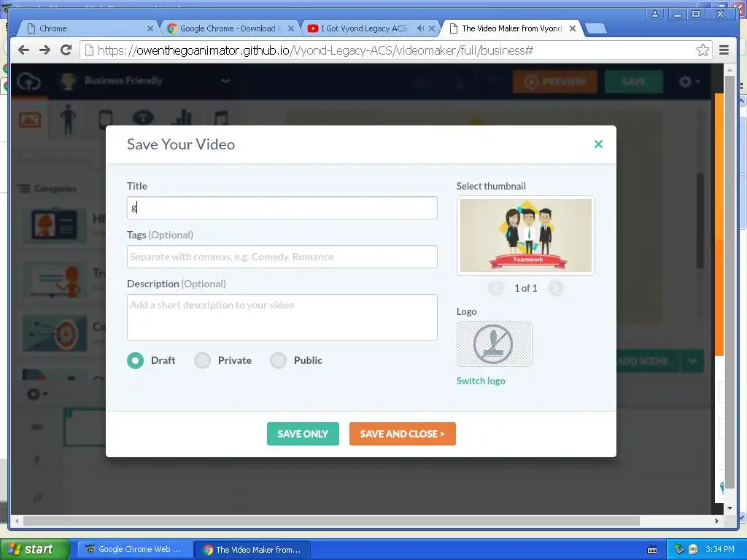Open the text bubble panel icon
Viewport: 747px width, 560px height.
click(x=143, y=117)
